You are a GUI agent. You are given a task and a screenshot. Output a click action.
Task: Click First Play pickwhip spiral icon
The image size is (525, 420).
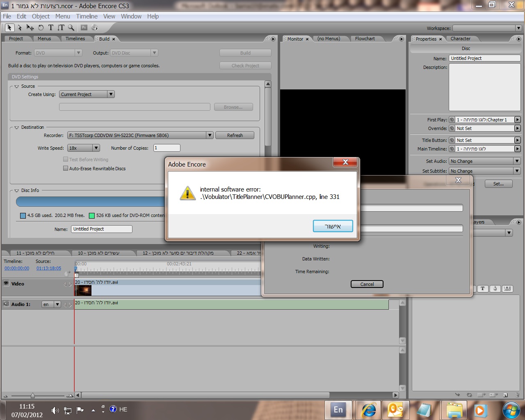click(452, 120)
